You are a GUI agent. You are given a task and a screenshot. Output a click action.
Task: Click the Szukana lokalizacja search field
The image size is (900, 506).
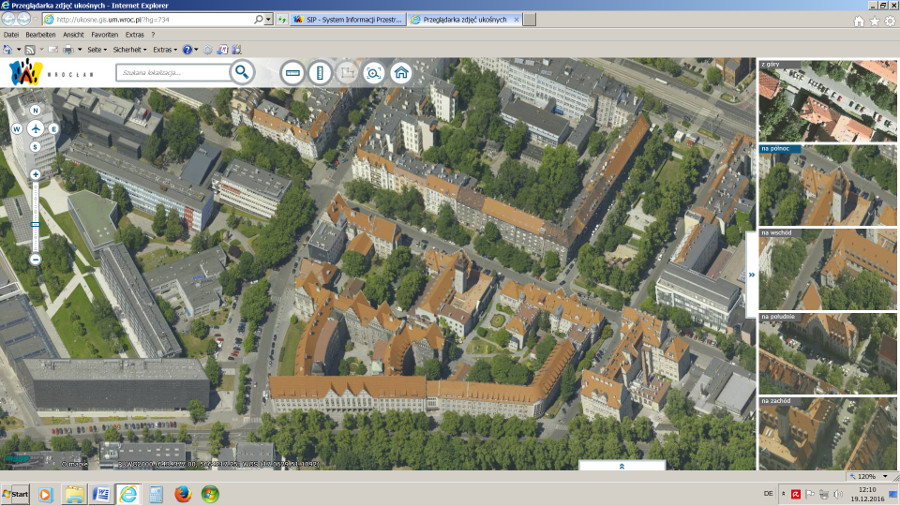click(x=173, y=72)
